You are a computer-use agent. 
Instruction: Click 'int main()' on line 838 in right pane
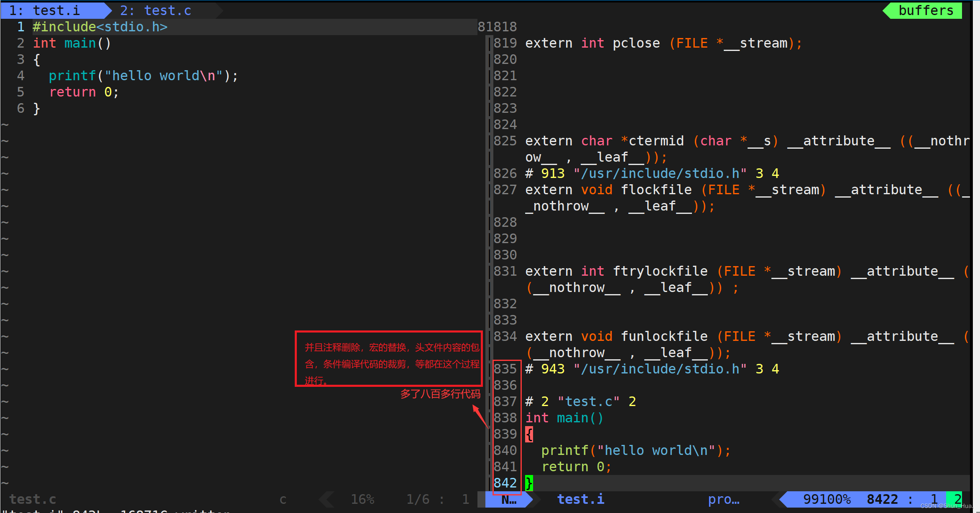click(564, 418)
